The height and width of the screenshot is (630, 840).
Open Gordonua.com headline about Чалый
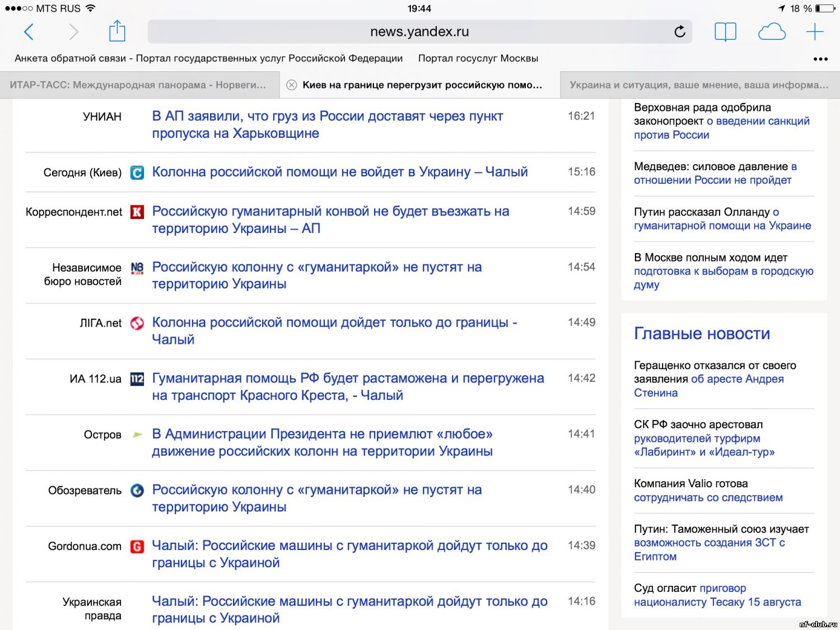point(350,554)
